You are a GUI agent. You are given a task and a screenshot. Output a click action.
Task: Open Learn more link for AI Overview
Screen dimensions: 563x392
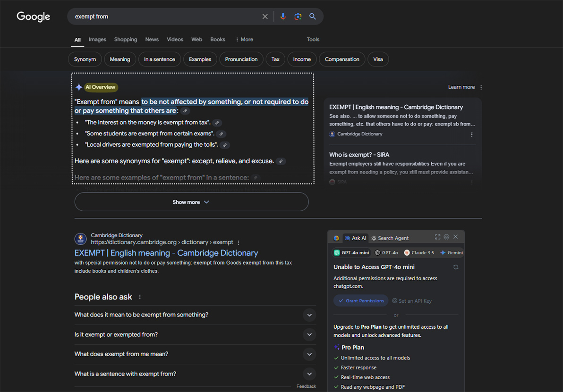[x=461, y=87]
